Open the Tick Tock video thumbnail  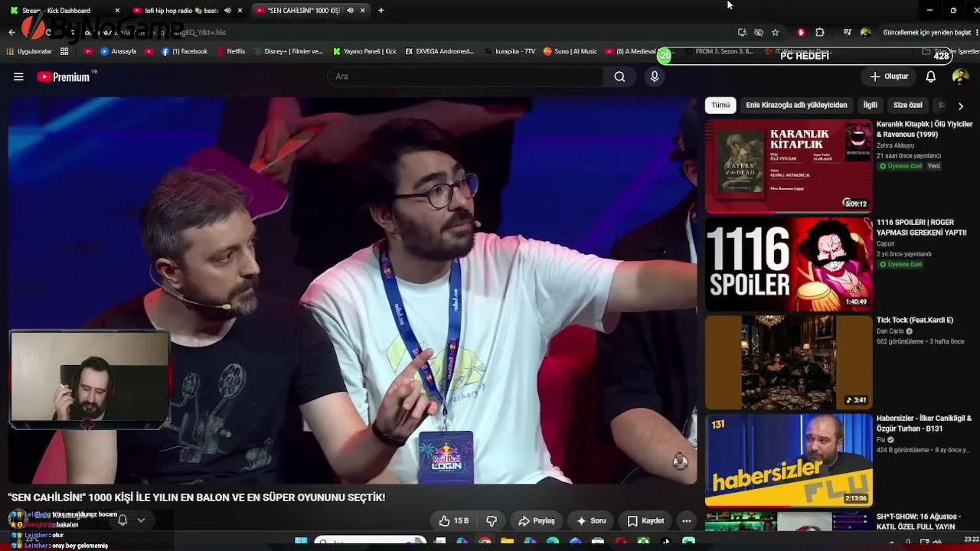[x=789, y=362]
